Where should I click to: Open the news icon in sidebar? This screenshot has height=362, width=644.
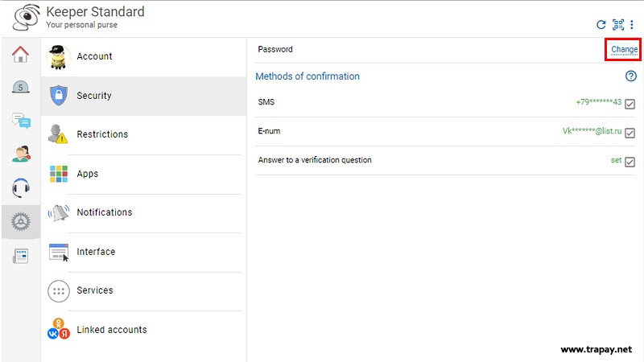(20, 256)
